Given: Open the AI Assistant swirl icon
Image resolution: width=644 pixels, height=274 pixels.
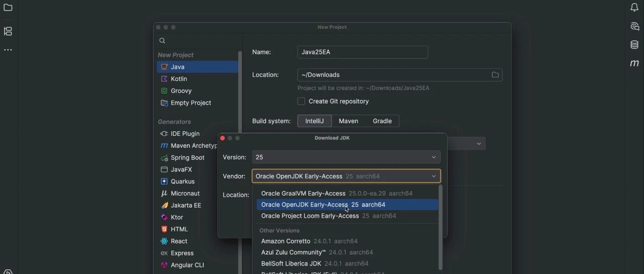Looking at the screenshot, I should 634,27.
